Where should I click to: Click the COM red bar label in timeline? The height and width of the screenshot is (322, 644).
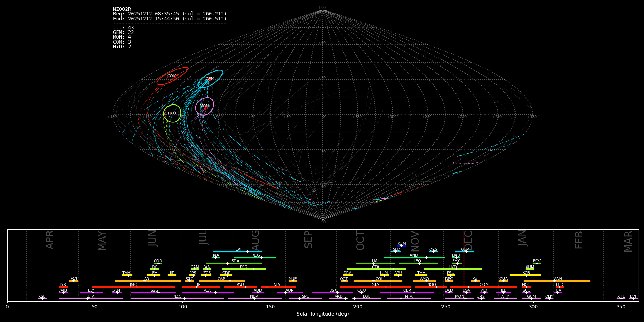(x=484, y=285)
